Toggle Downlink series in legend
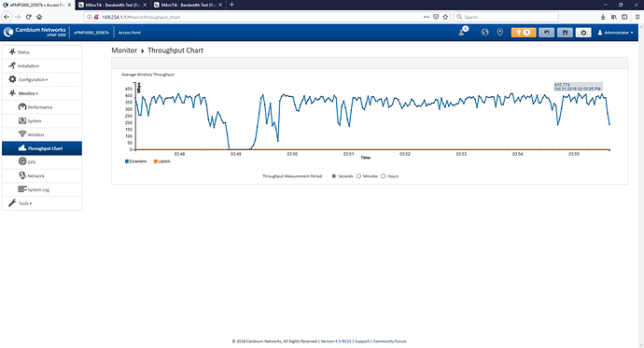 tap(136, 161)
